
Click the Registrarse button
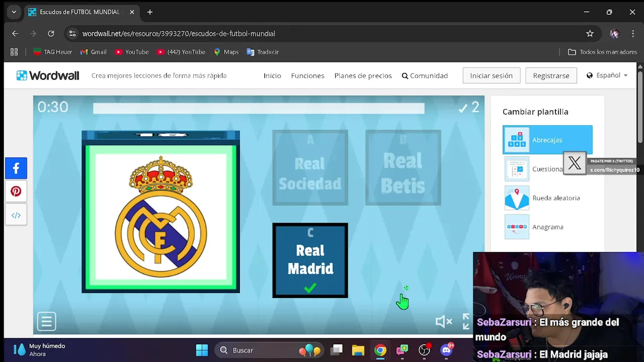[551, 75]
